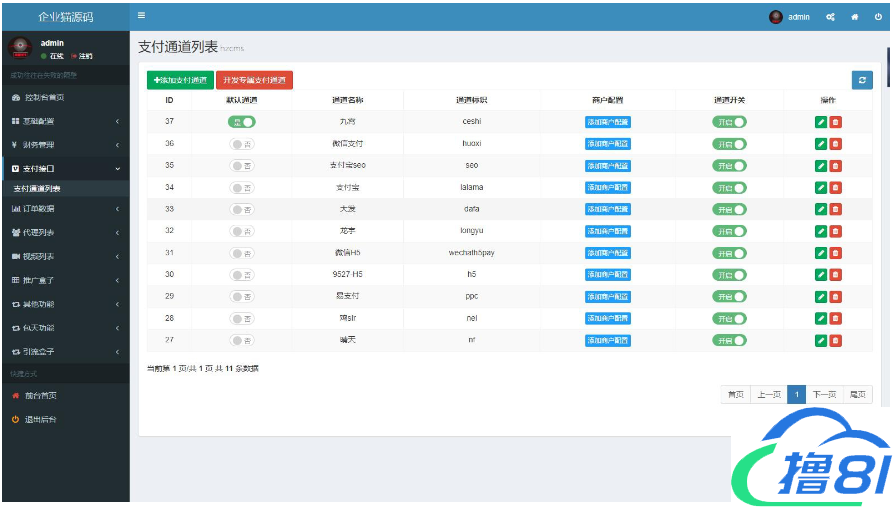Click the home icon in top header

pyautogui.click(x=855, y=17)
